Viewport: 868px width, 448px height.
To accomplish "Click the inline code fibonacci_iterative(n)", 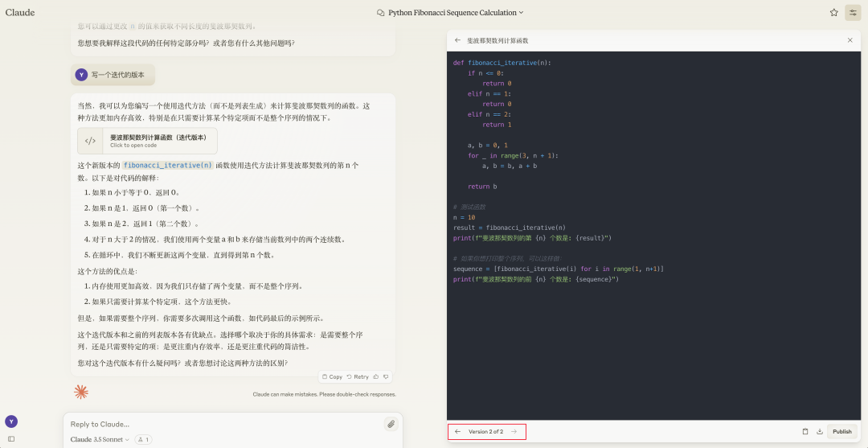I will click(x=168, y=165).
